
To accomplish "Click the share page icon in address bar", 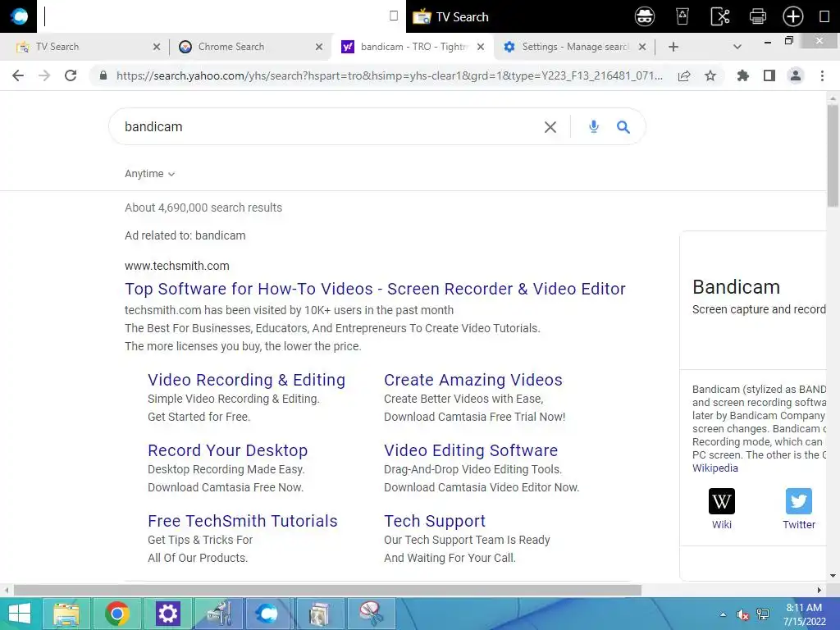I will tap(684, 75).
